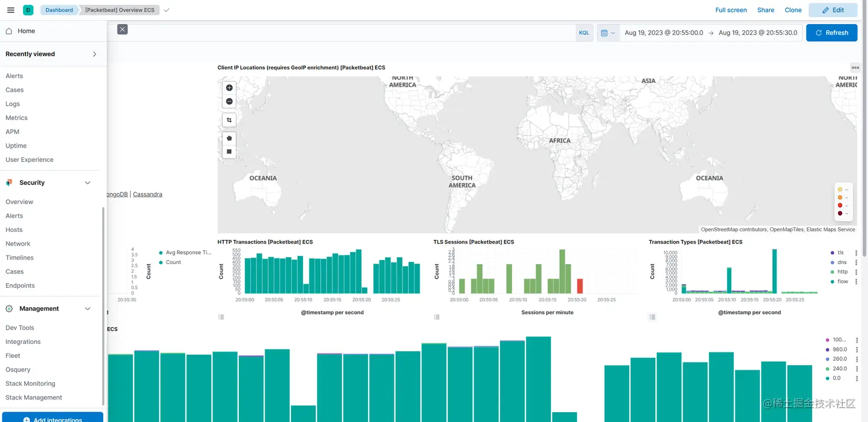868x422 pixels.
Task: Zoom out on the map
Action: click(229, 101)
